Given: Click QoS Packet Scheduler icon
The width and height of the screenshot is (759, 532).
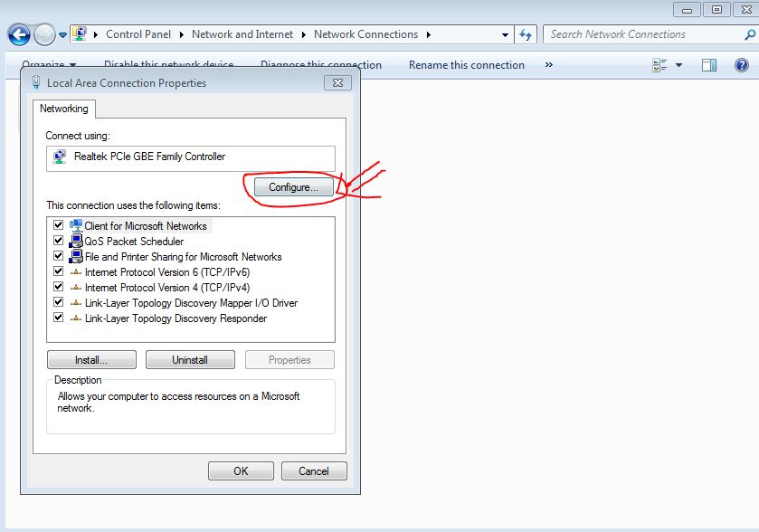Looking at the screenshot, I should click(x=75, y=241).
